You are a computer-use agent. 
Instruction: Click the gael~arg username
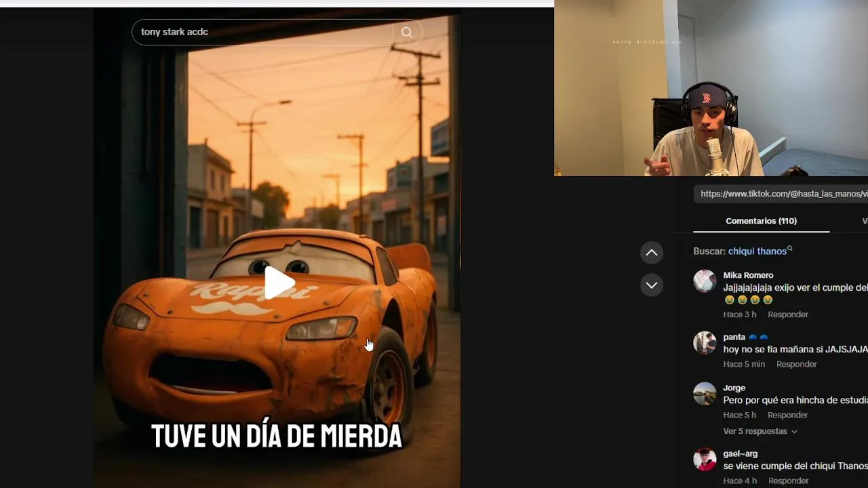point(741,453)
